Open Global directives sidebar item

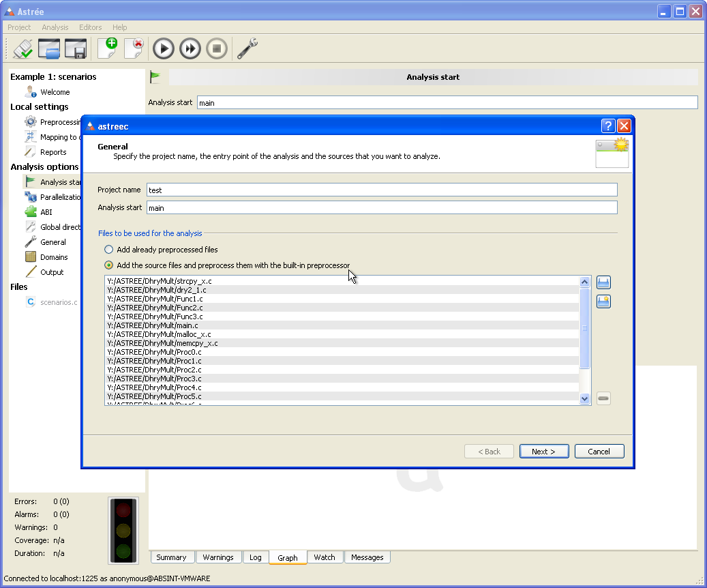tap(52, 227)
